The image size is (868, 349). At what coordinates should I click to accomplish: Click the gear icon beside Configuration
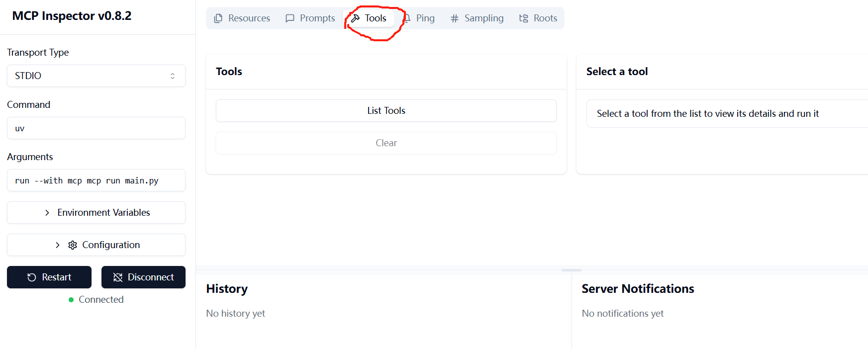point(73,245)
